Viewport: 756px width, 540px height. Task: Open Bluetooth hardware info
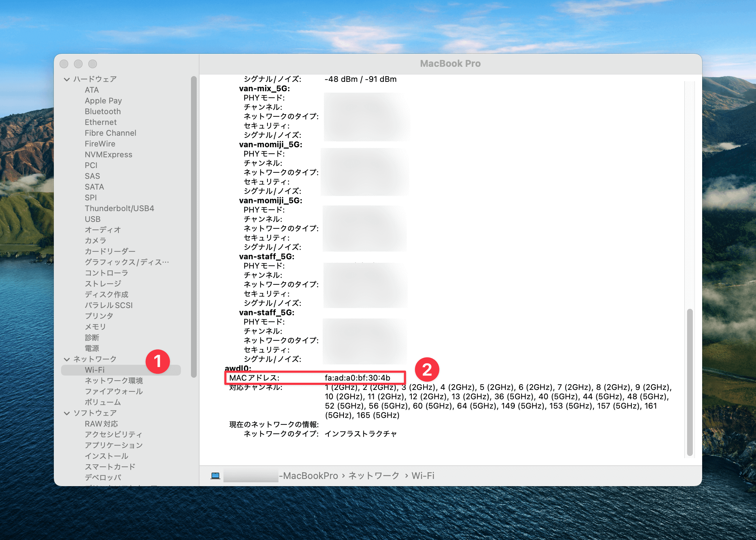coord(103,112)
